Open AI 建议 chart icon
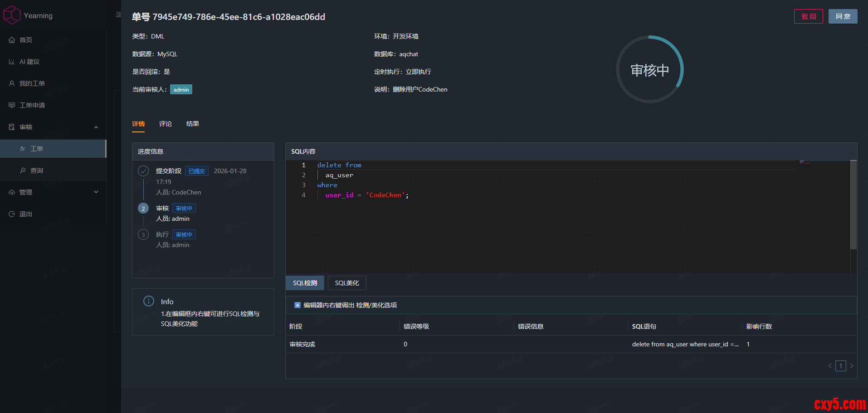Screen dimensions: 868x413 [12, 62]
